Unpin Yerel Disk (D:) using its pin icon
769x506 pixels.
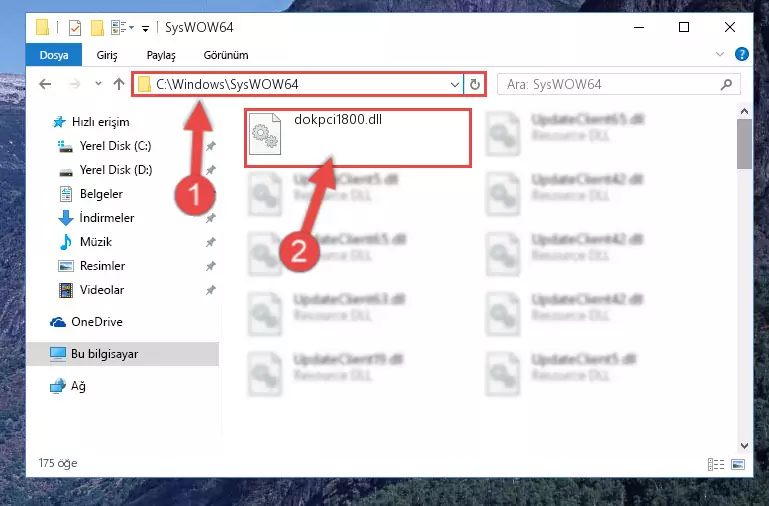[210, 170]
